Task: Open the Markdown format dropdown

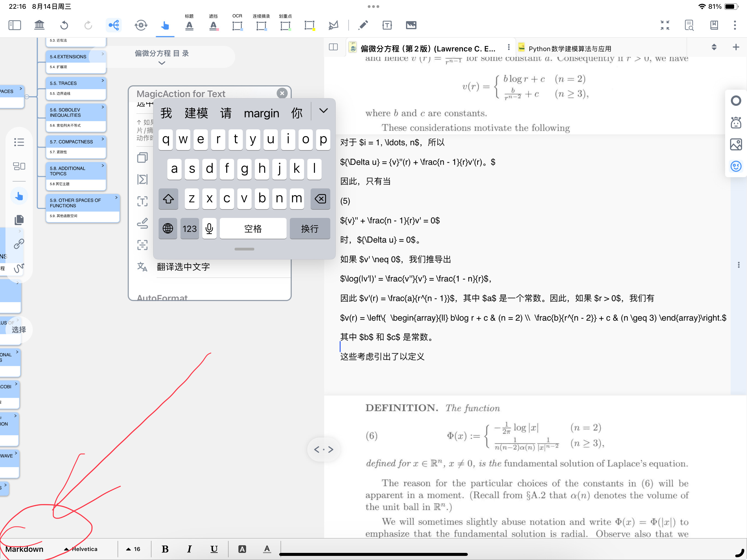Action: point(24,549)
